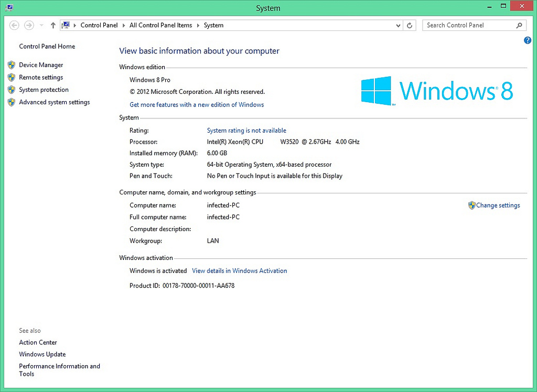Open System protection

[x=44, y=90]
